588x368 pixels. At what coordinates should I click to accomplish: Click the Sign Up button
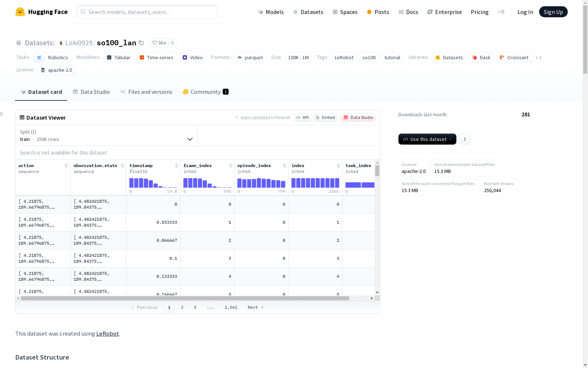[553, 12]
